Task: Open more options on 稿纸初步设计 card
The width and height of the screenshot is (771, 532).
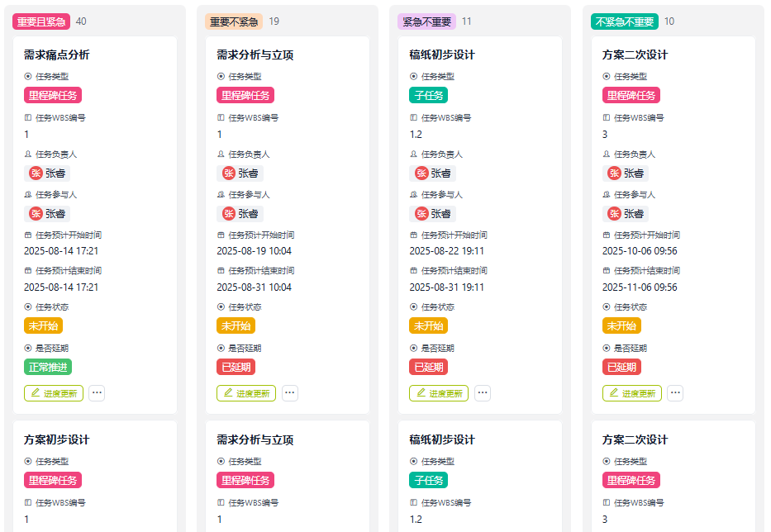Action: click(483, 393)
